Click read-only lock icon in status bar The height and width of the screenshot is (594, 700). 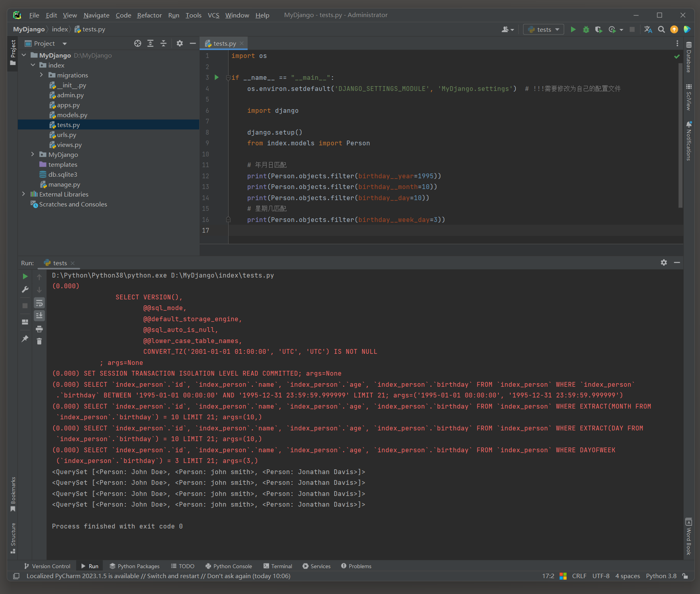coord(685,576)
